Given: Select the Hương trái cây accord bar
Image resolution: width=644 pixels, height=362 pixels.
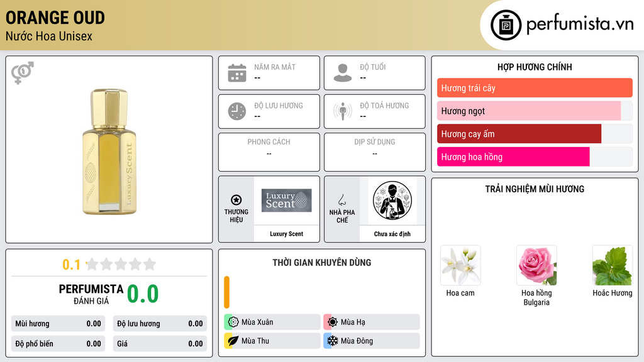Looking at the screenshot, I should click(535, 88).
